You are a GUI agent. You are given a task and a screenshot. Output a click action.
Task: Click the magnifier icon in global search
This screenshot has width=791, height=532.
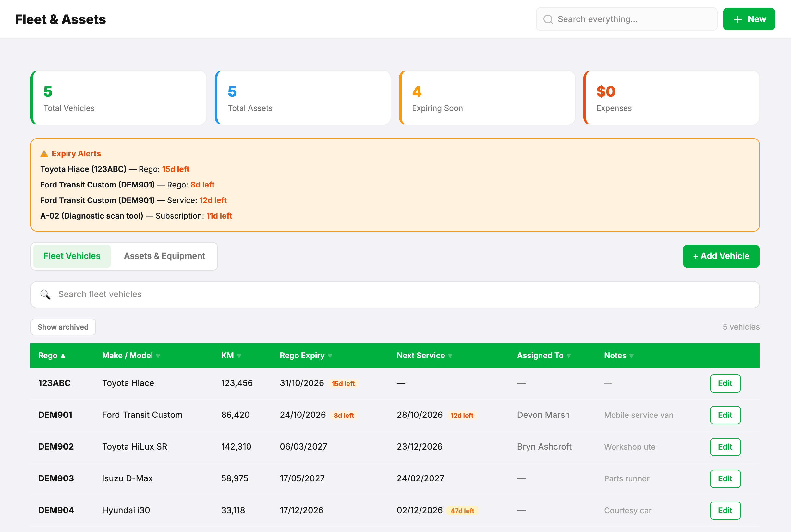pyautogui.click(x=548, y=19)
